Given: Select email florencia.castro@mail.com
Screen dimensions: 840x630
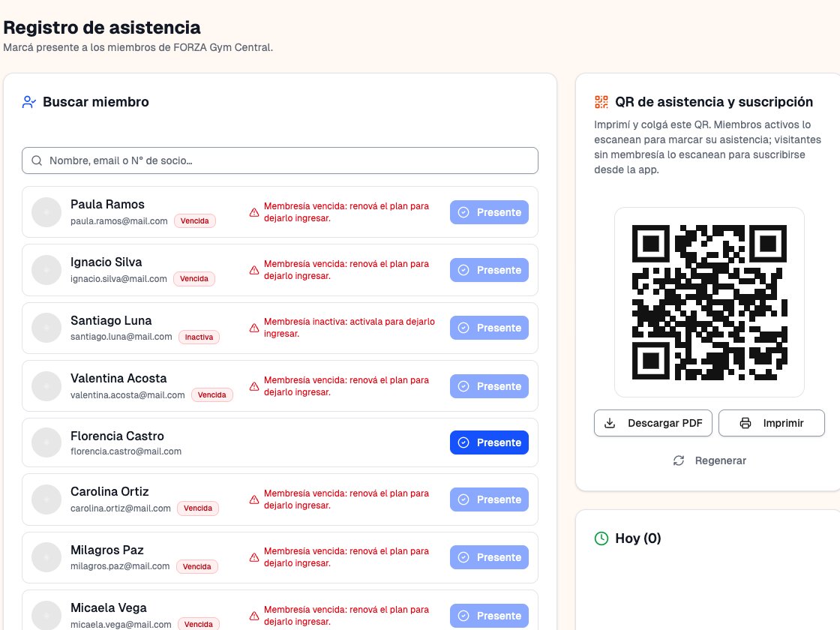Looking at the screenshot, I should pos(126,451).
